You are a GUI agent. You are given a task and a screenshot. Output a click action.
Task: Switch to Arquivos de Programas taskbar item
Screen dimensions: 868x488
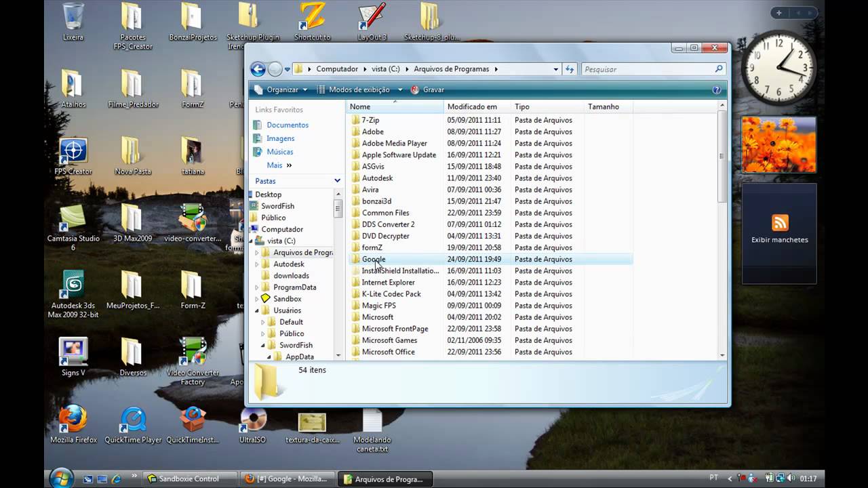[x=386, y=479]
